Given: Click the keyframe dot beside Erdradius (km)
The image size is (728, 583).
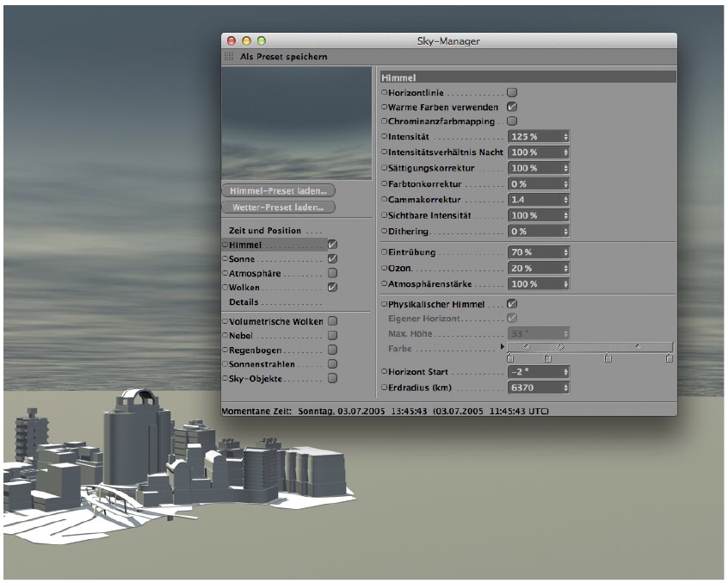Looking at the screenshot, I should tap(384, 388).
